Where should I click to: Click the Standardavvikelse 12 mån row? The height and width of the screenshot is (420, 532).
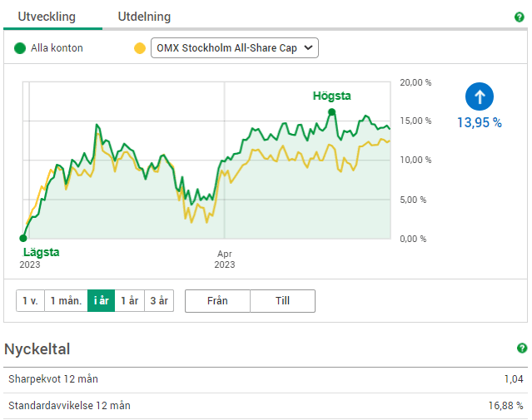click(266, 406)
